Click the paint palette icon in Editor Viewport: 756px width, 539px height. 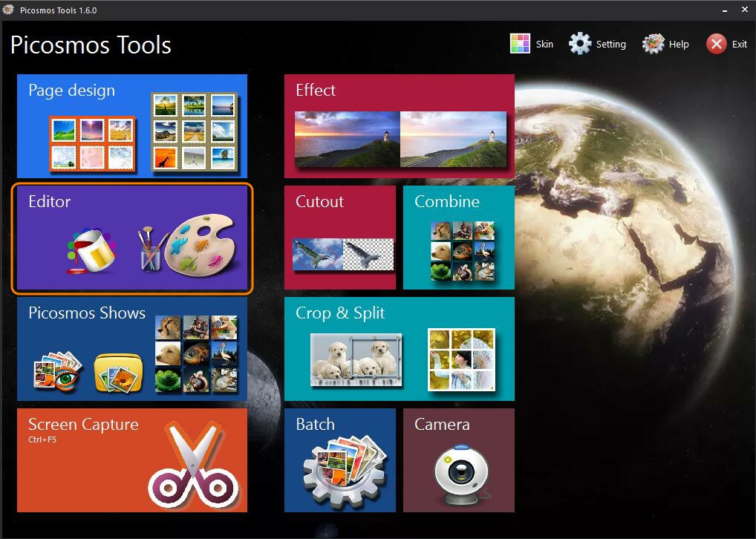199,244
